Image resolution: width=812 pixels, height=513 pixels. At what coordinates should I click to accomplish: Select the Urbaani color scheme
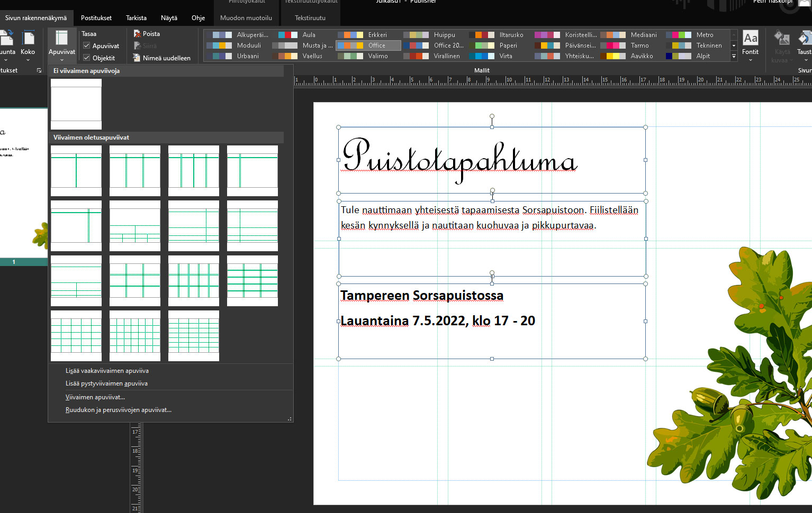pos(237,56)
